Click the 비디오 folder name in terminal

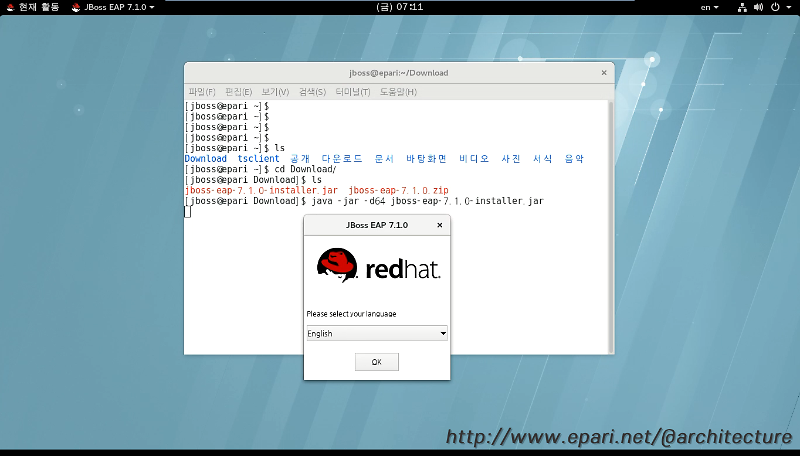pos(474,159)
